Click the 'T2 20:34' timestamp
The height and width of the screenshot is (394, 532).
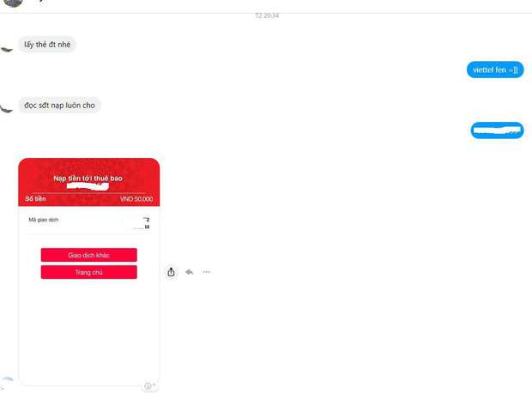[x=267, y=15]
